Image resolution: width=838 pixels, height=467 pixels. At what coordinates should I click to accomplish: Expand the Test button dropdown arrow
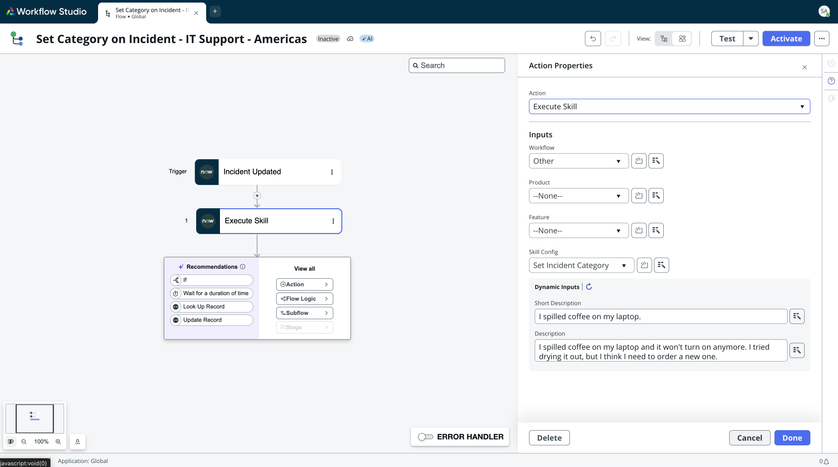tap(750, 39)
